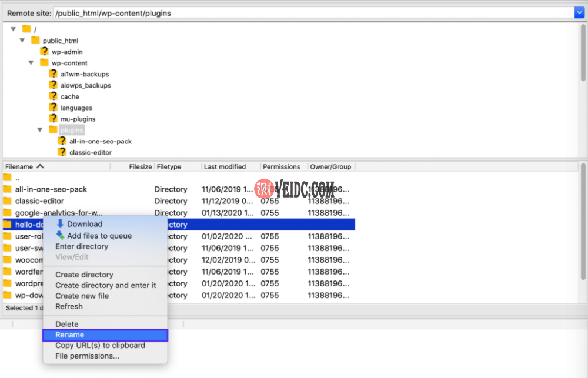The image size is (588, 378).
Task: Collapse the wp-content tree node
Action: click(31, 63)
